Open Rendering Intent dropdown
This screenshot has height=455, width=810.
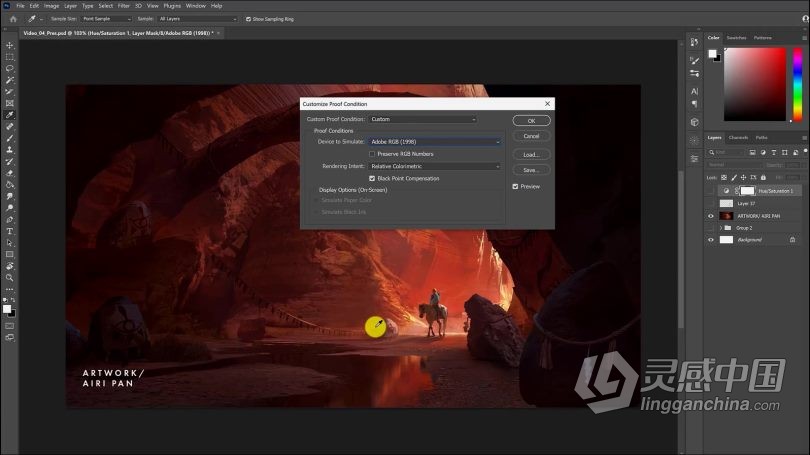coord(434,166)
